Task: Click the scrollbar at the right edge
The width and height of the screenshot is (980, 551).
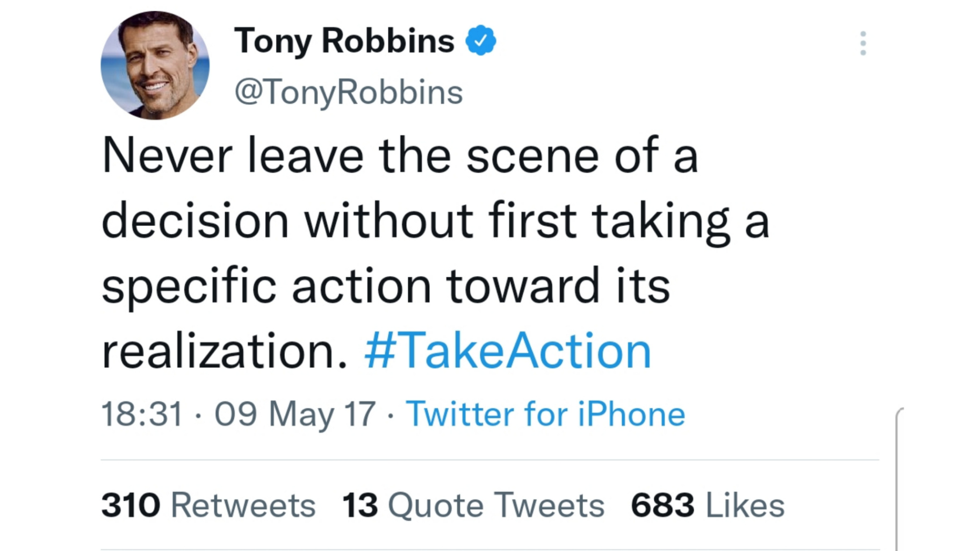Action: (x=897, y=478)
